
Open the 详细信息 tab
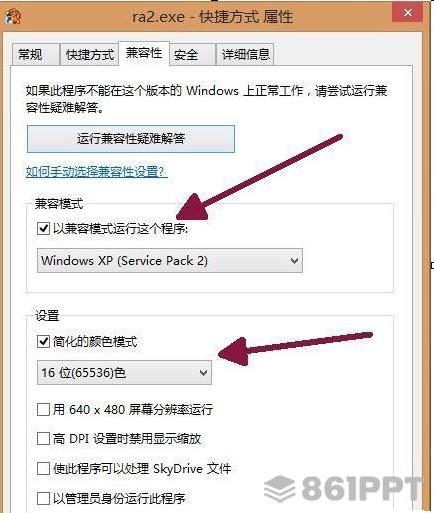[x=245, y=54]
